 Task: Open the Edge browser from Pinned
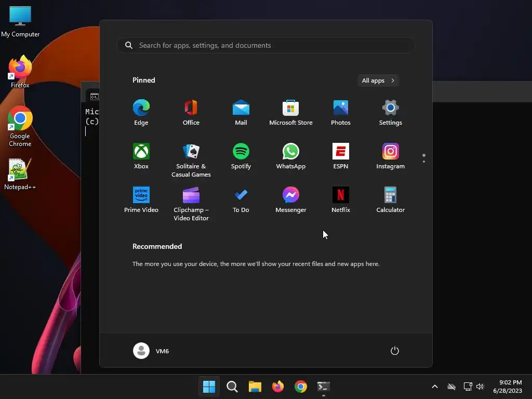pos(141,113)
